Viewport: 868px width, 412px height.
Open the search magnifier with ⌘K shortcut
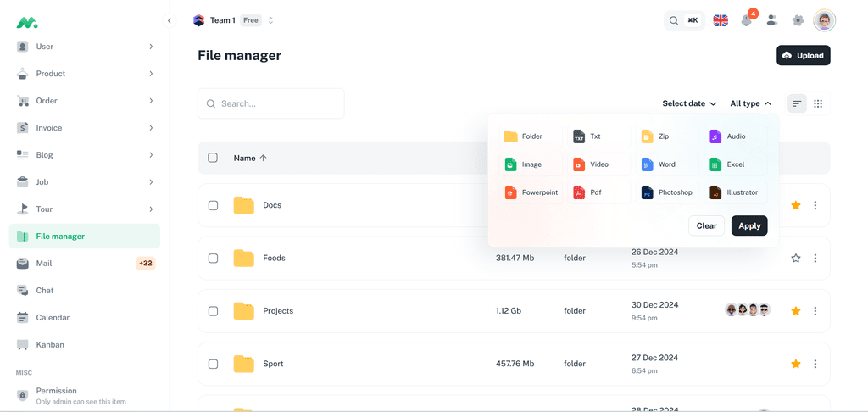684,20
